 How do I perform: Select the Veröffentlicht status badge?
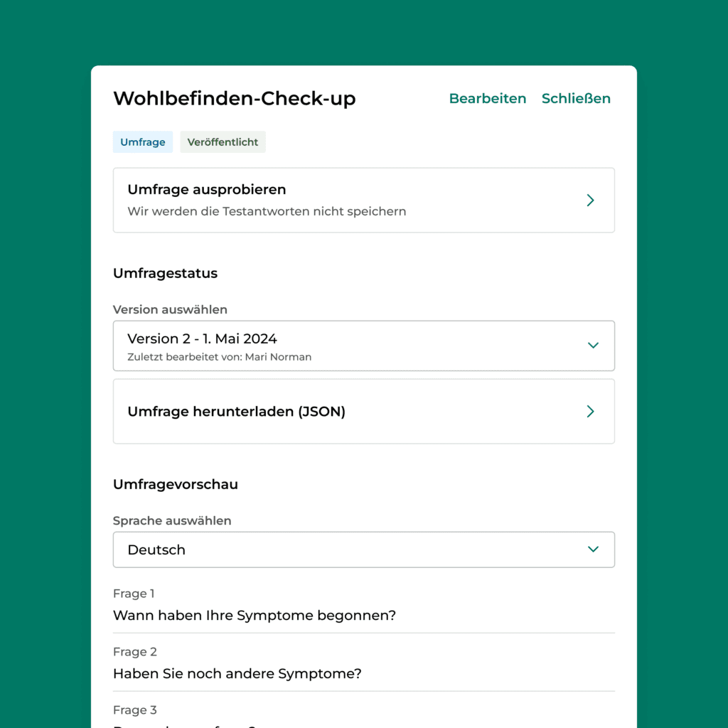tap(223, 141)
